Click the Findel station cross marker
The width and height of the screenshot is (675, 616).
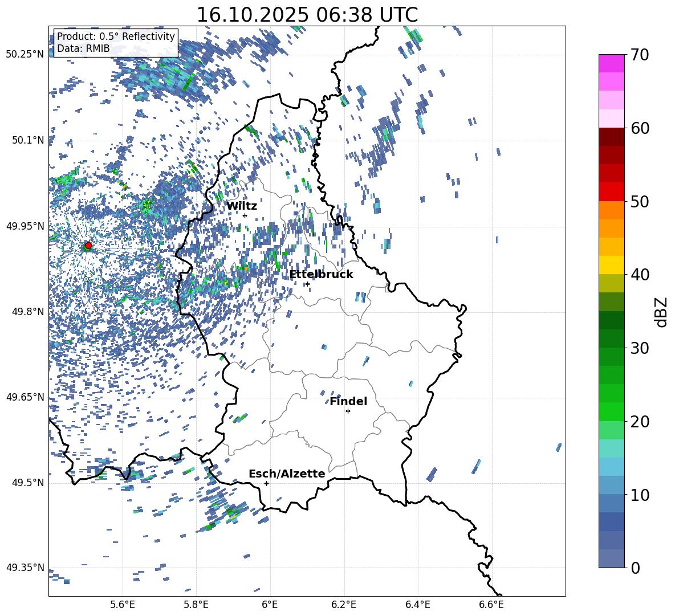tap(348, 411)
